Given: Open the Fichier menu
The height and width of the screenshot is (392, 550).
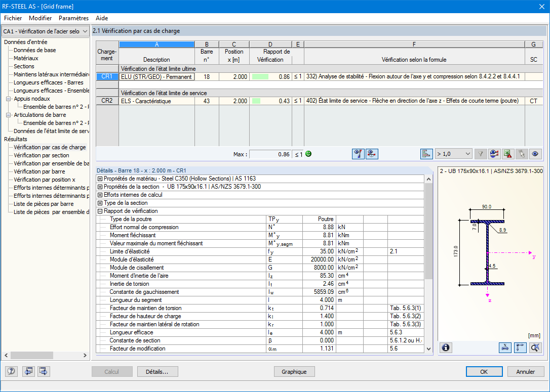Looking at the screenshot, I should point(13,18).
